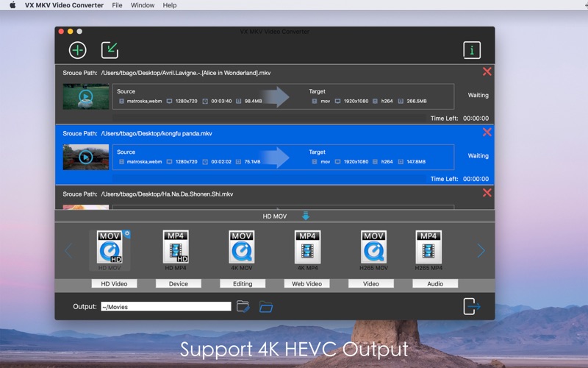Select the H265 MOV format preset

373,250
